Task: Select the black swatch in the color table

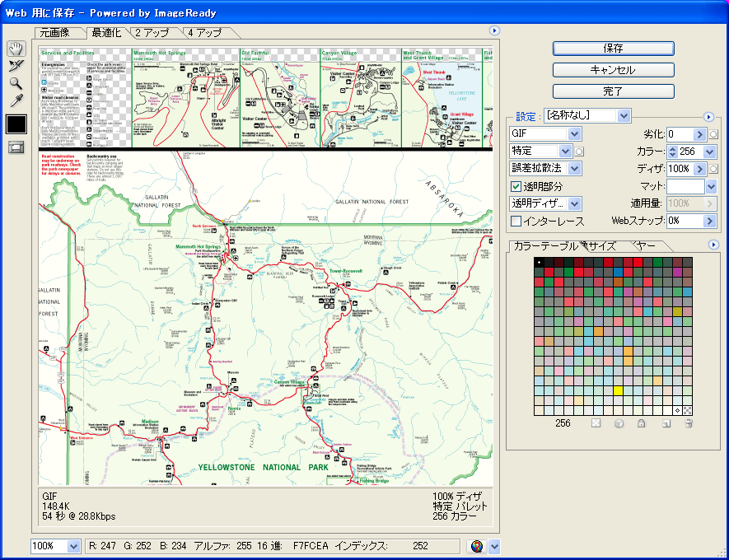Action: click(540, 262)
